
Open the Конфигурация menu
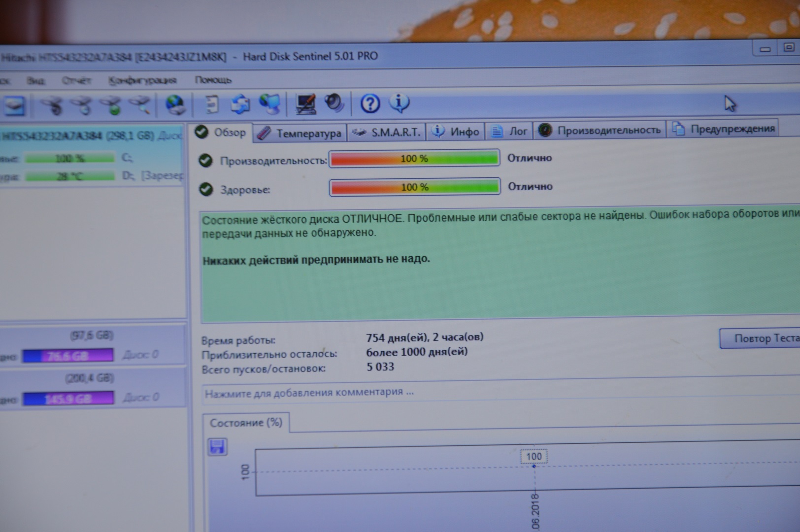(x=142, y=80)
